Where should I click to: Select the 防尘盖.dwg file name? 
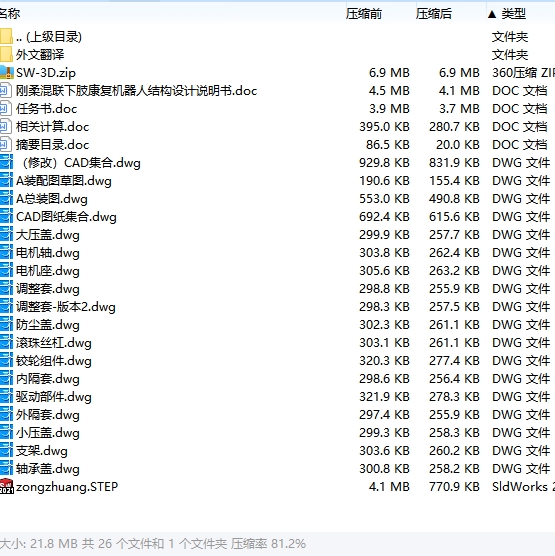click(48, 325)
